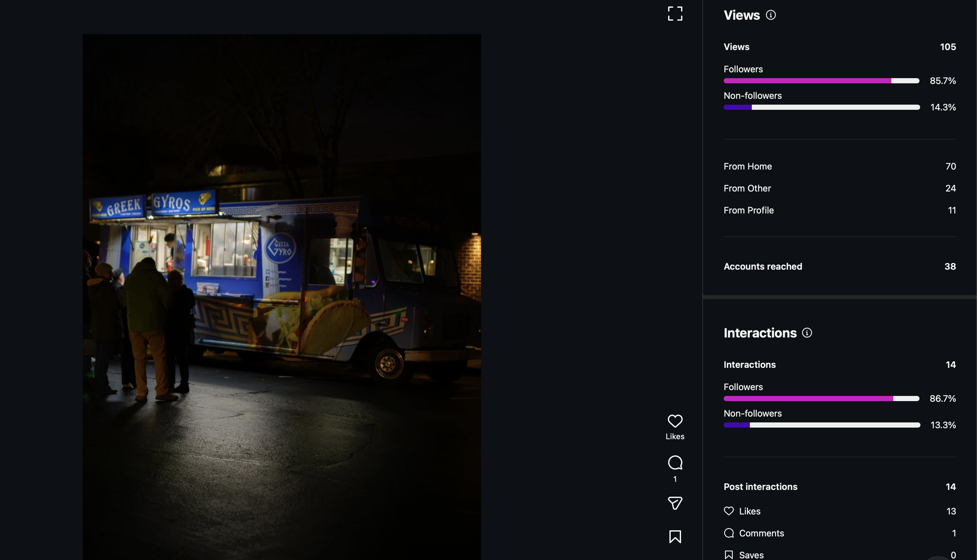Enter fullscreen with the expand icon
The height and width of the screenshot is (560, 977).
coord(675,14)
